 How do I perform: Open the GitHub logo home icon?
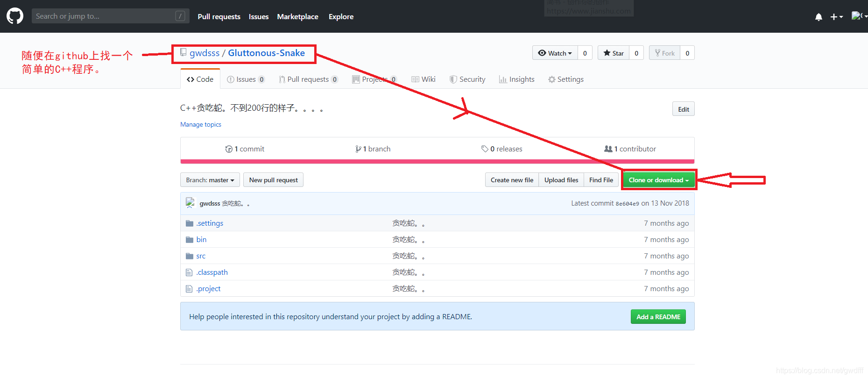click(15, 16)
